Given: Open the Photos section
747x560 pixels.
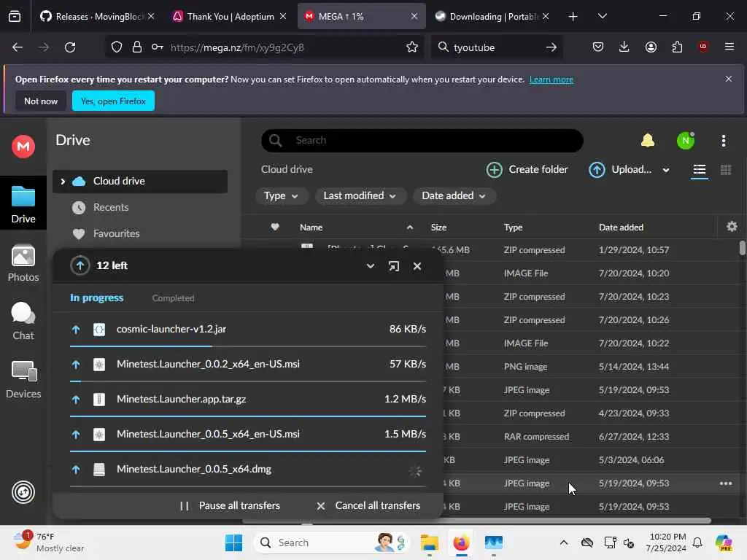Looking at the screenshot, I should pos(23,263).
